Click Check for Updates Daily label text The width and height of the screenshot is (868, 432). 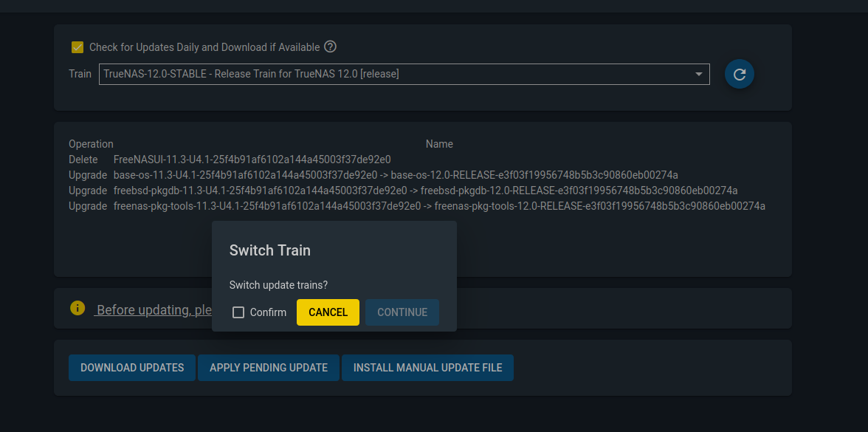click(204, 47)
